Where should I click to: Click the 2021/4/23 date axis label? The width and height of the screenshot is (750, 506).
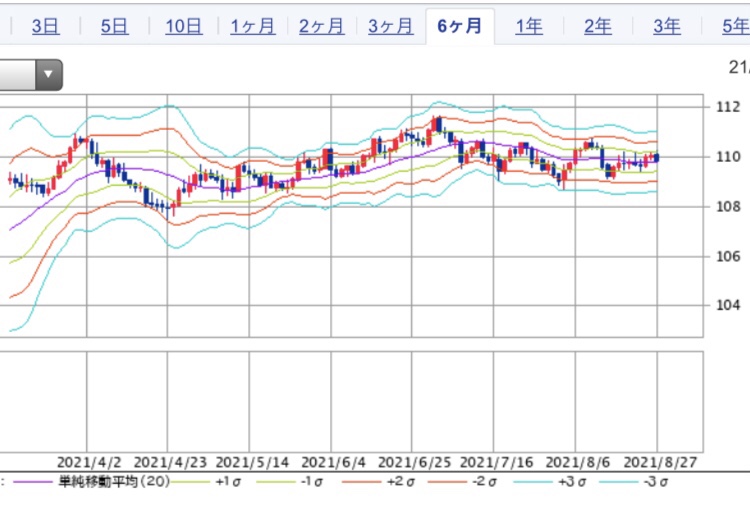[x=170, y=462]
